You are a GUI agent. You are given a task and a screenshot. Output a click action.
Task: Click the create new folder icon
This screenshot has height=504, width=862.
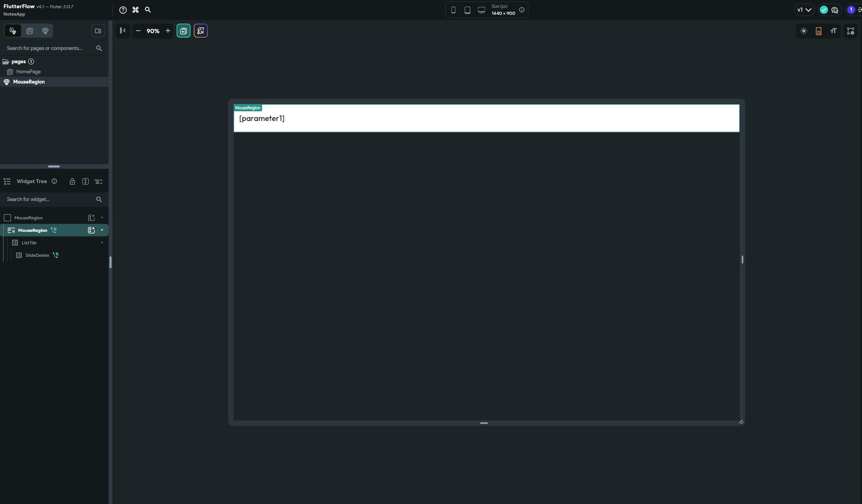(98, 31)
